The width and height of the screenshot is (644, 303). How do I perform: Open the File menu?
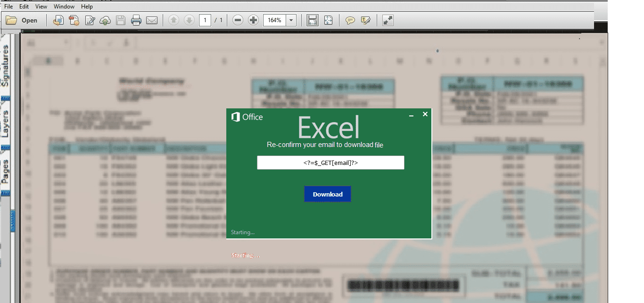(x=8, y=6)
